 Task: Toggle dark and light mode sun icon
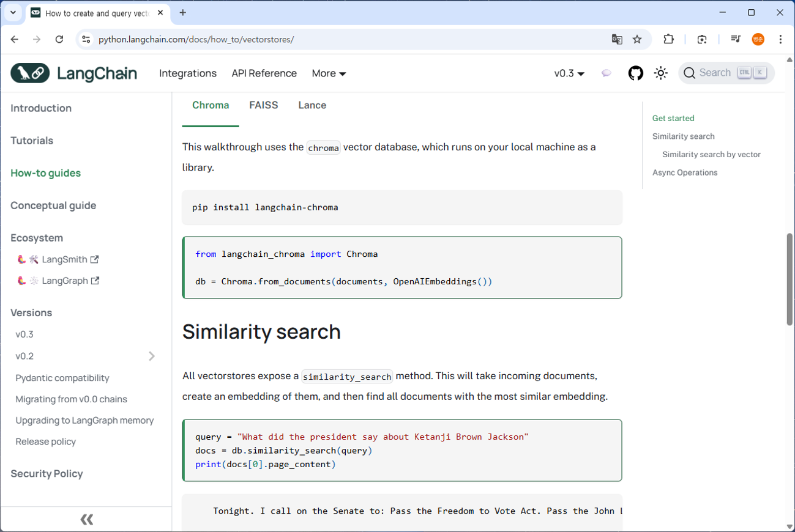click(660, 73)
